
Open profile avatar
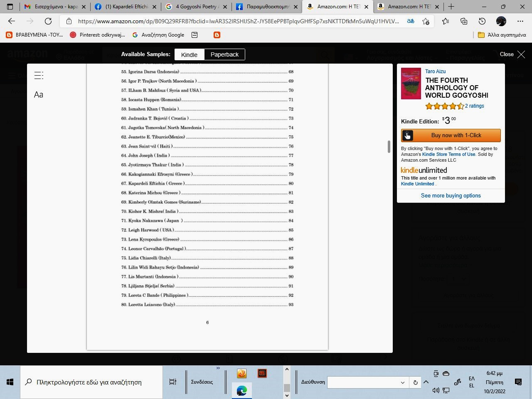coord(501,21)
